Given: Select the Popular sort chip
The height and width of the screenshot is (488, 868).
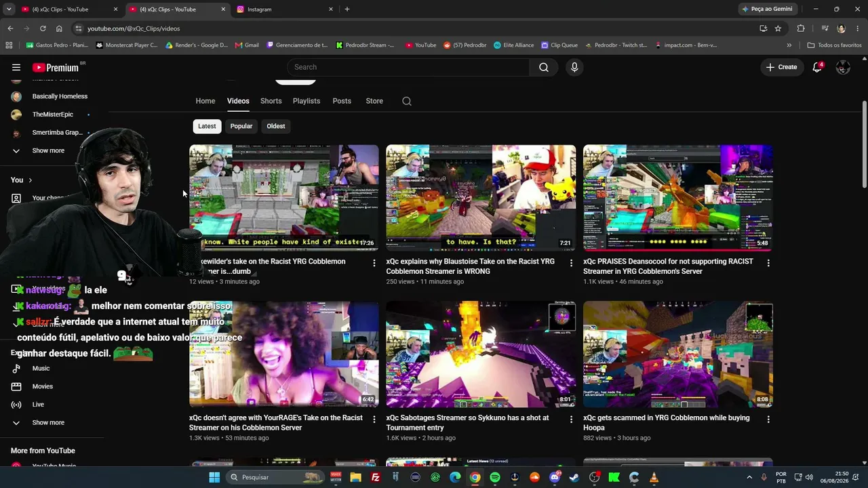Looking at the screenshot, I should (x=241, y=126).
